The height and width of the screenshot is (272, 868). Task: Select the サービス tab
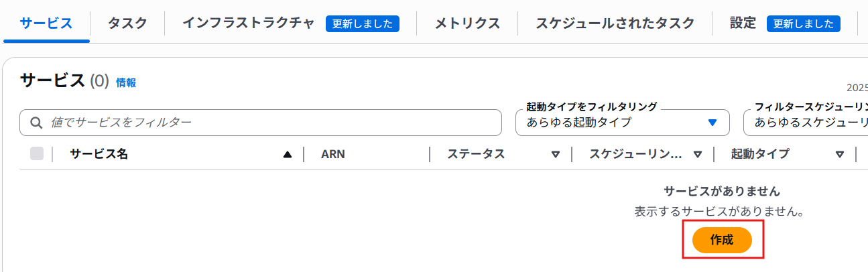coord(46,23)
